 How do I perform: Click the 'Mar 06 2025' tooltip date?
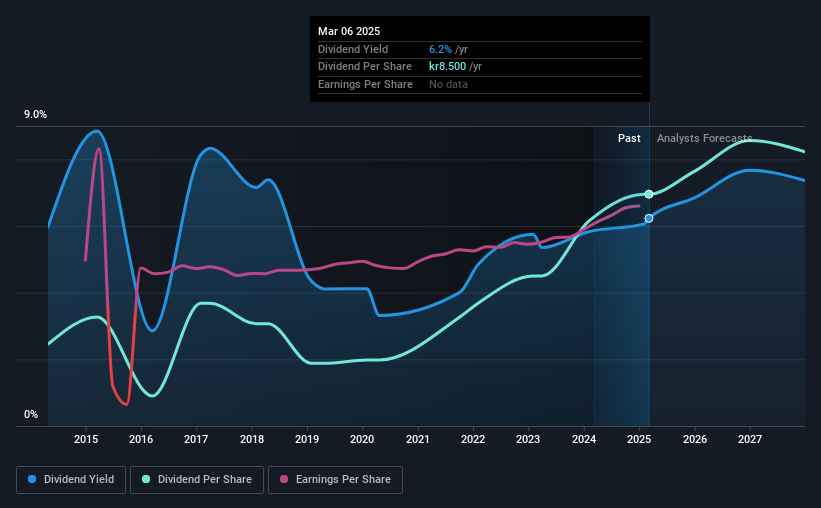pos(349,31)
